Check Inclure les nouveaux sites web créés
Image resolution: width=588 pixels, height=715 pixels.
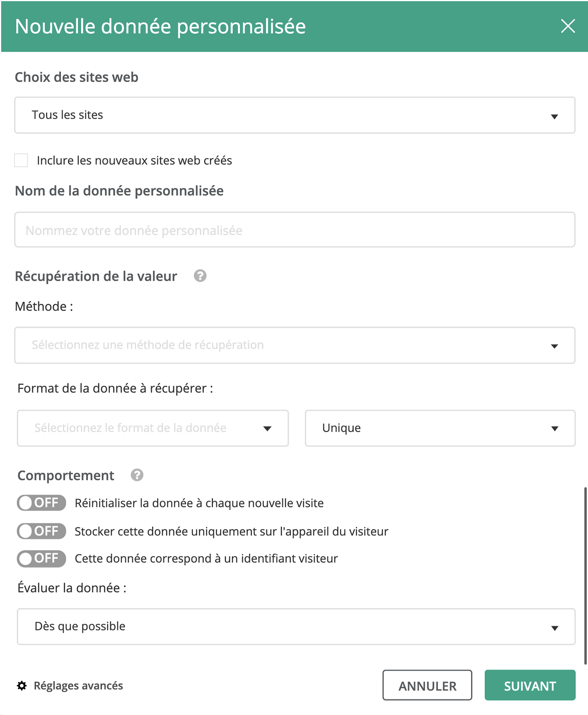(21, 160)
